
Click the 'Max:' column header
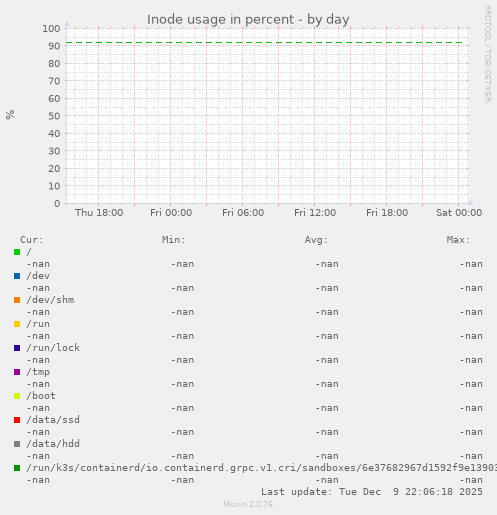click(458, 240)
